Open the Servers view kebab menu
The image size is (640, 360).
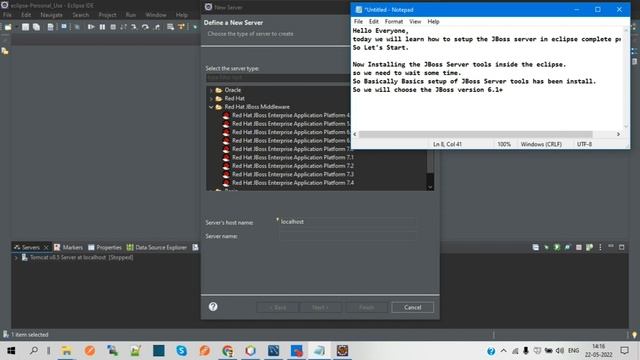(600, 247)
